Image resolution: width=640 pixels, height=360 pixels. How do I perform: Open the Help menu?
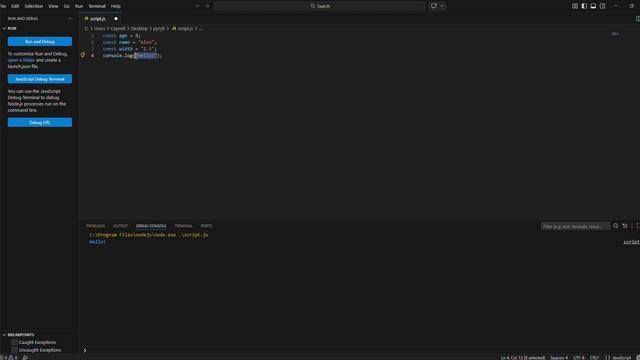click(116, 6)
